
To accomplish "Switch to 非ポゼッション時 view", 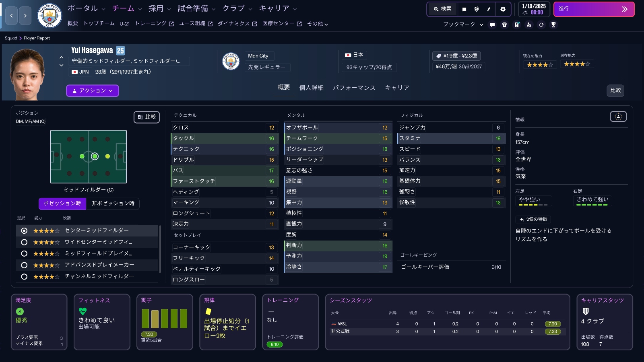I will (x=113, y=204).
